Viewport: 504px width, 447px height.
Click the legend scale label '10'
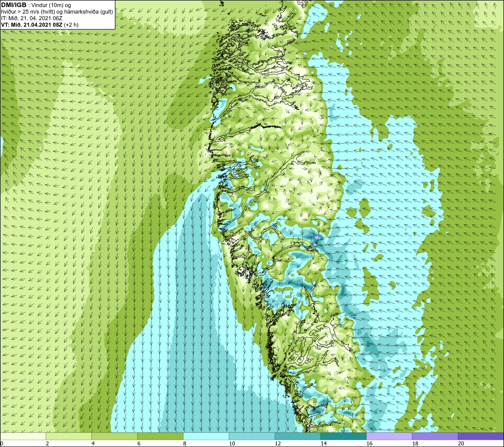232,444
